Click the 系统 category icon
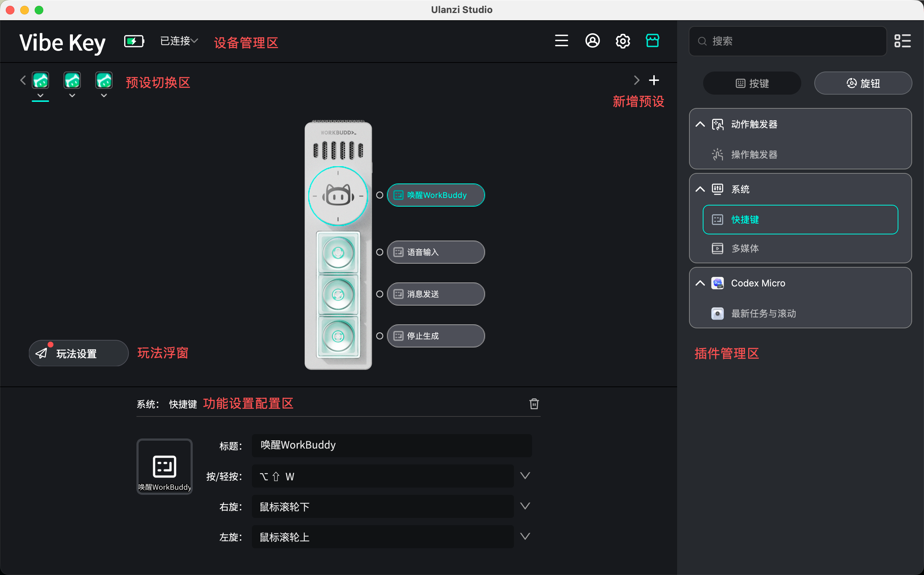This screenshot has height=575, width=924. 718,189
